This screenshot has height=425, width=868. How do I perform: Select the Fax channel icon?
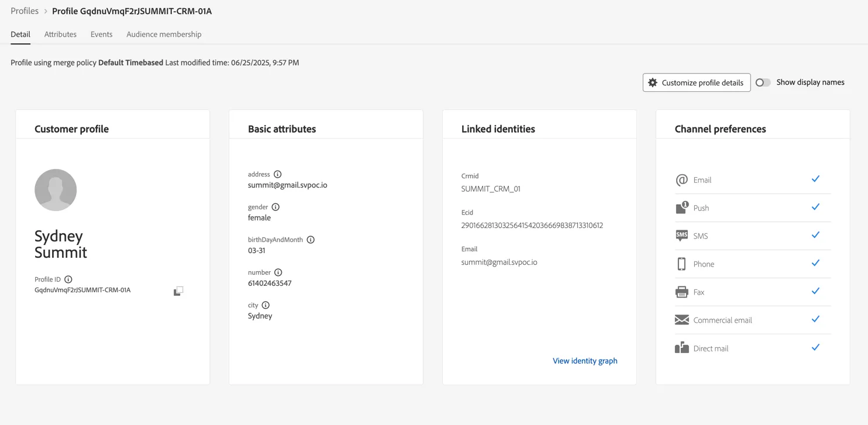tap(681, 292)
